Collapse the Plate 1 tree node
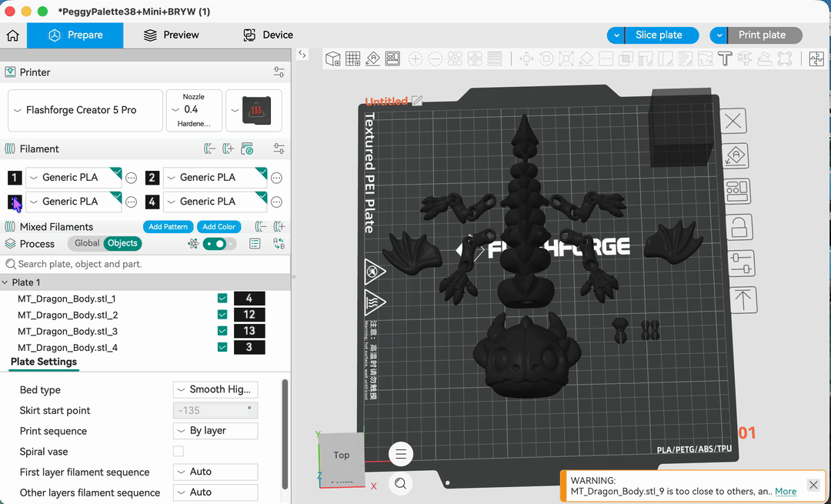Image resolution: width=831 pixels, height=504 pixels. [5, 282]
